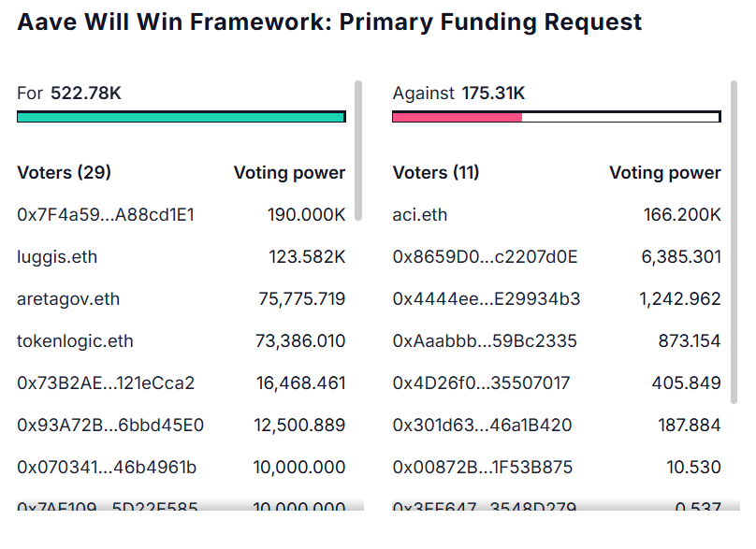Click against voter 0x8659D0...c2207d0E
Image resolution: width=756 pixels, height=549 pixels.
tap(485, 257)
